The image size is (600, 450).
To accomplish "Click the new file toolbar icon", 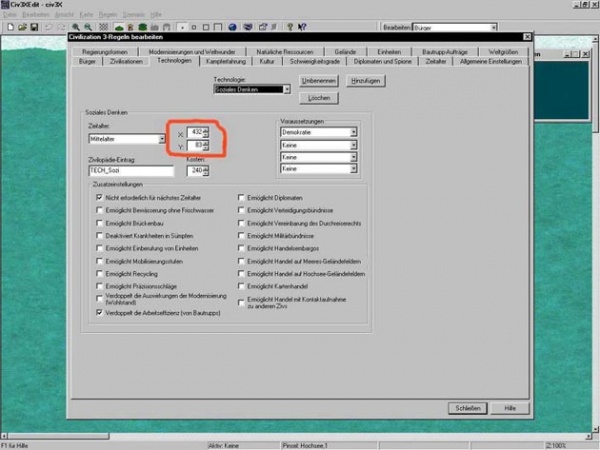I will [10, 26].
